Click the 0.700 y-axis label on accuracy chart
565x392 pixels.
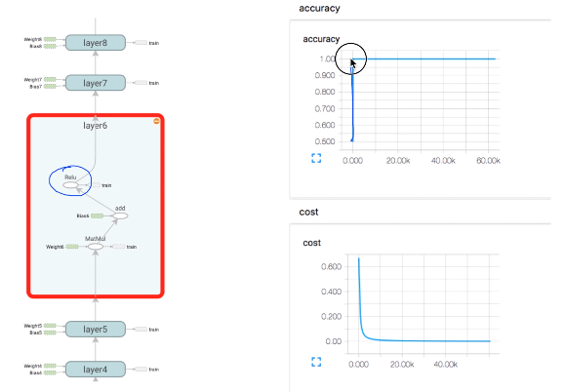[325, 108]
